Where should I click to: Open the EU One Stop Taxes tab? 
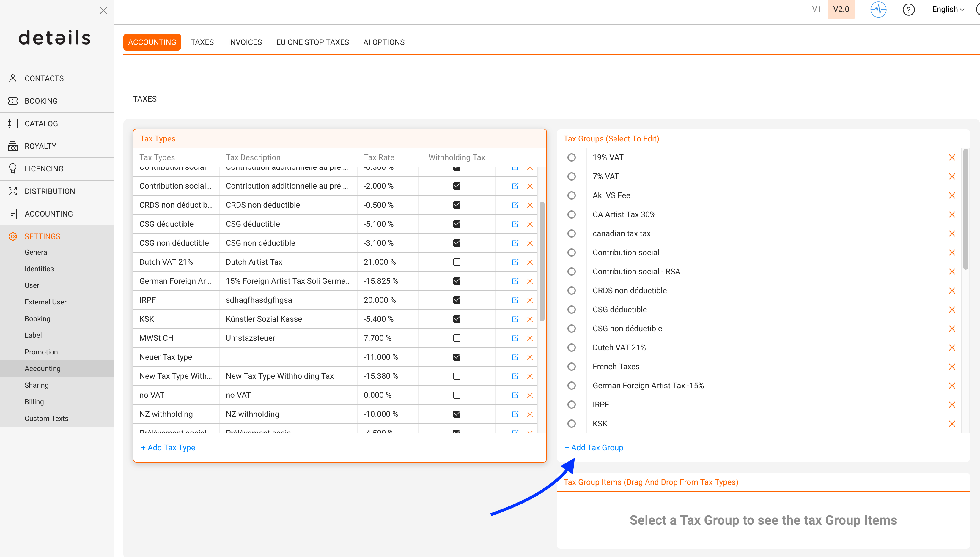click(312, 42)
